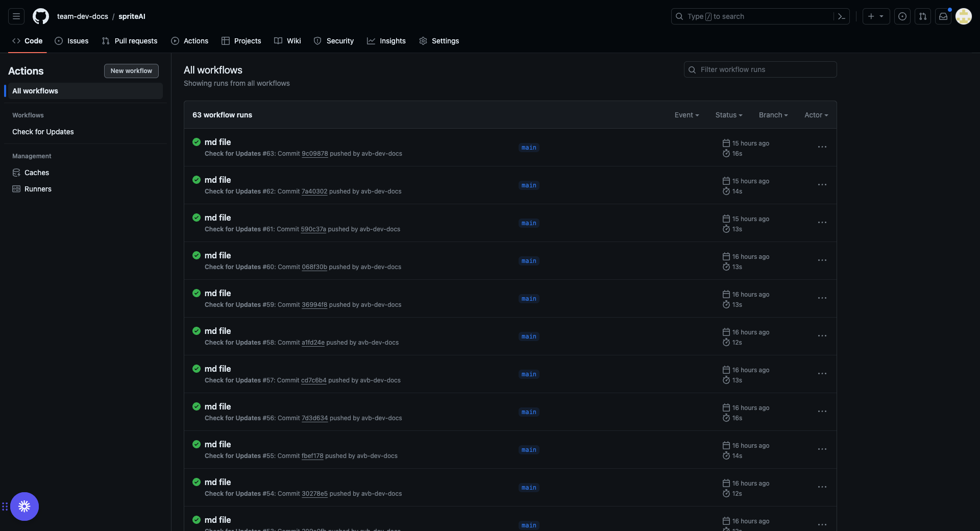Expand the Status filter dropdown
The image size is (980, 531).
728,115
